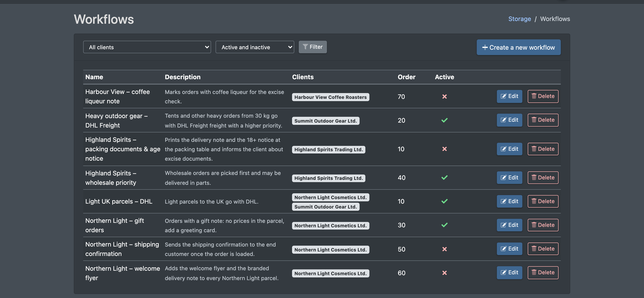The height and width of the screenshot is (298, 644).
Task: Click green check for Northern Light gift orders
Action: (x=444, y=225)
